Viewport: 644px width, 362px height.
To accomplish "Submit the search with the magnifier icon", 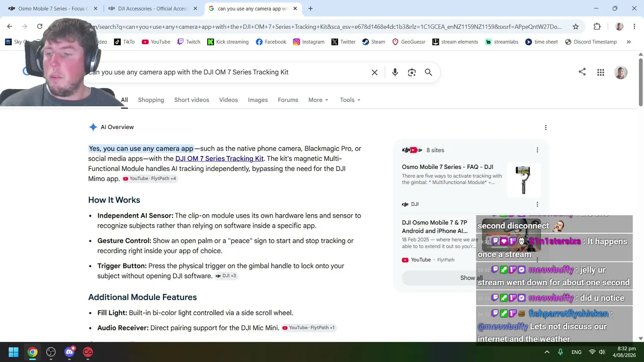I will (429, 72).
